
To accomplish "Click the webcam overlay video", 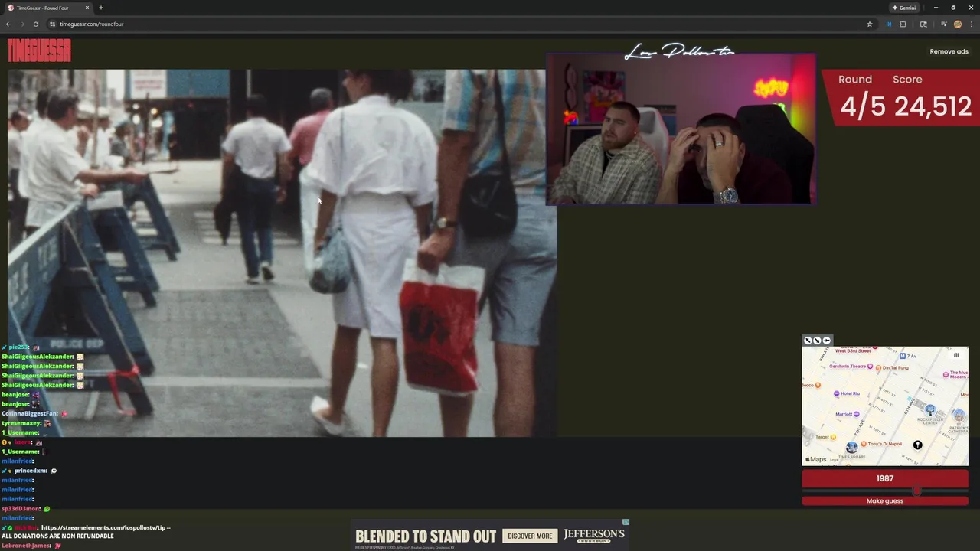I will pos(681,129).
